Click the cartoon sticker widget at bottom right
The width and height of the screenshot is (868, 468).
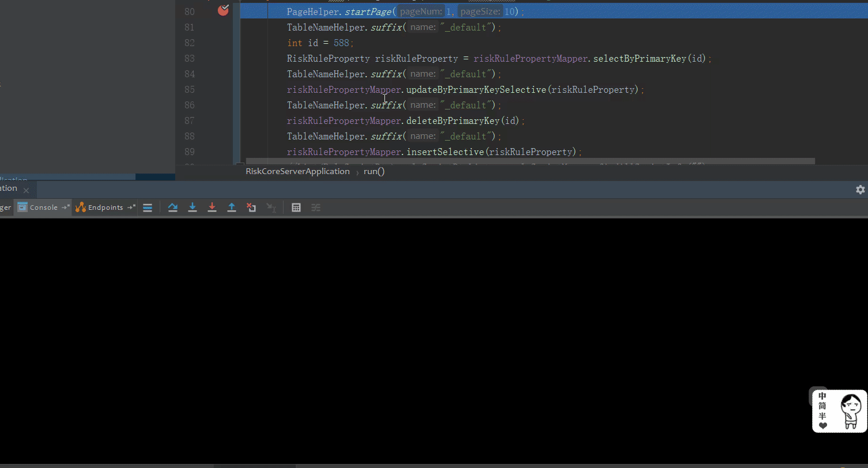tap(839, 411)
